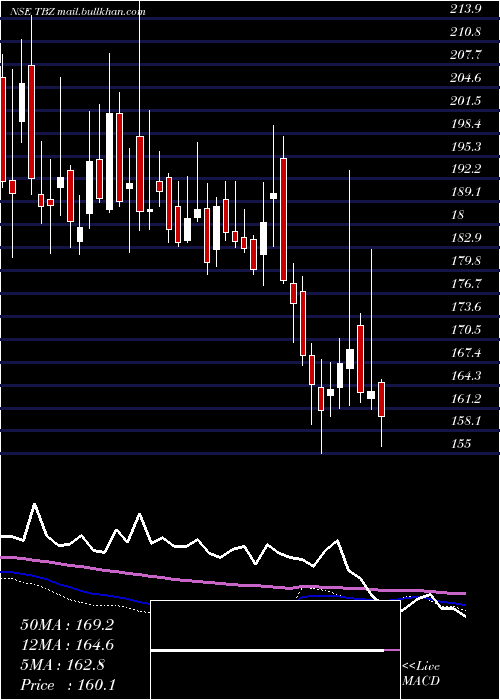Image resolution: width=500 pixels, height=700 pixels.
Task: Click the 50MA : 169.2 readout
Action: (x=67, y=625)
